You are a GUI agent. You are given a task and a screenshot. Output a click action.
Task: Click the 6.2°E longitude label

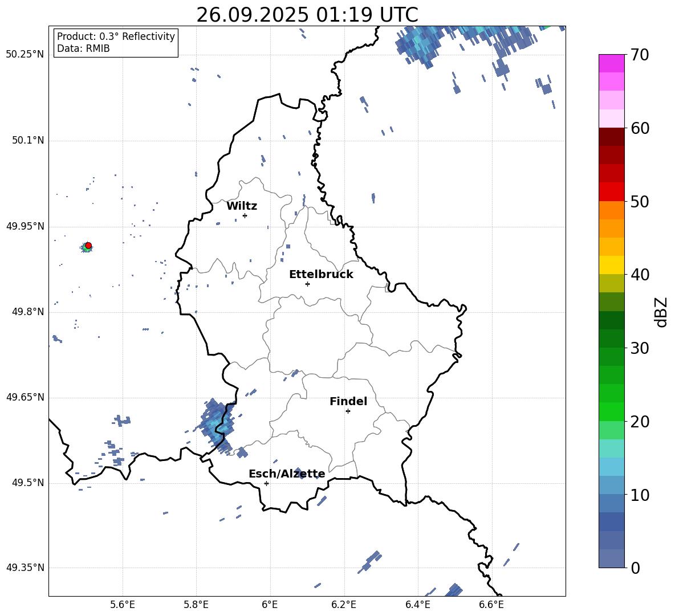[344, 605]
